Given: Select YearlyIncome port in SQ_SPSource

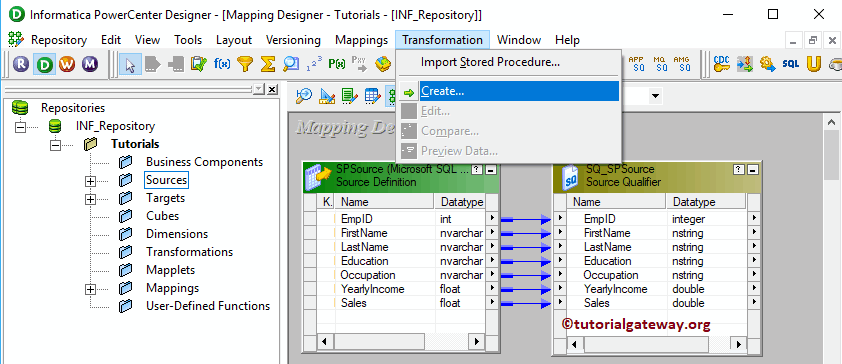Looking at the screenshot, I should pos(616,289).
